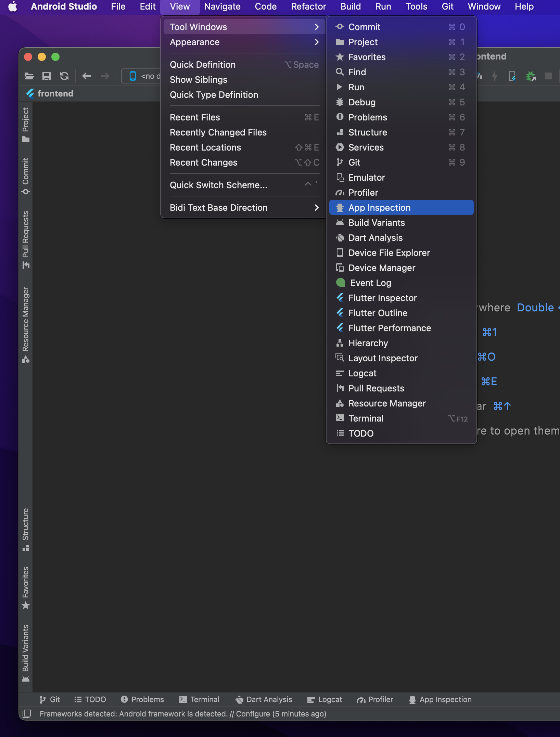Open Dart Analysis from the submenu

click(x=401, y=238)
